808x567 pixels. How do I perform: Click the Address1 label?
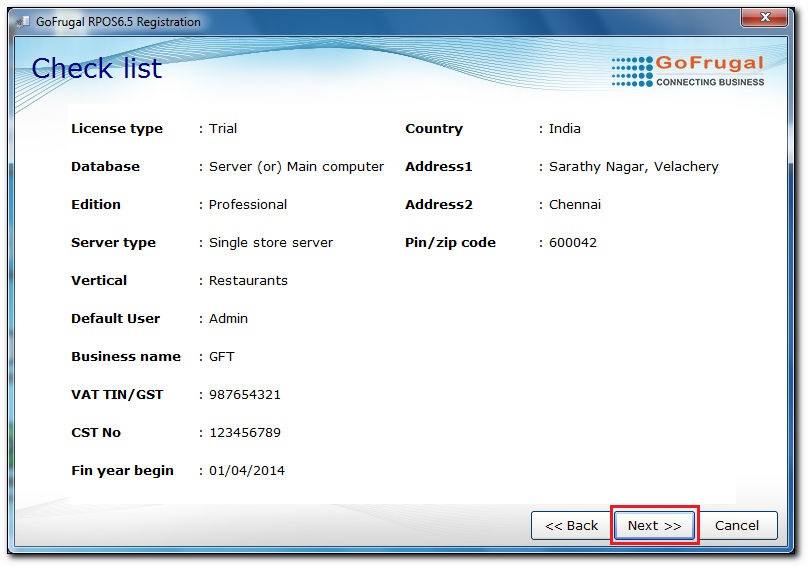[439, 166]
